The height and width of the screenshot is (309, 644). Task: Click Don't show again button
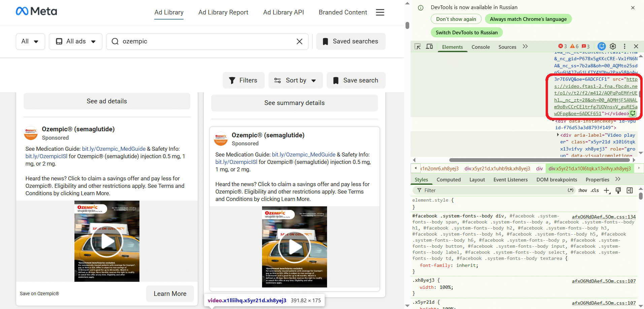click(x=456, y=19)
